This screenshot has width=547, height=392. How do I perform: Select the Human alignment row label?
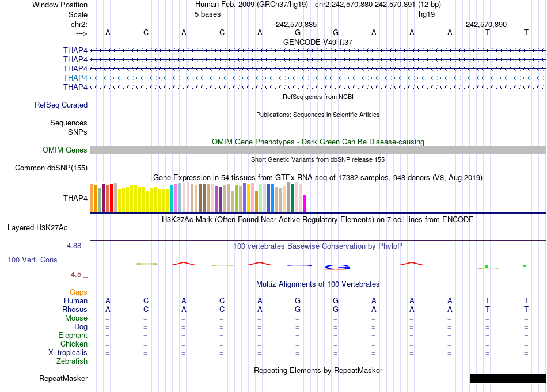tap(75, 300)
